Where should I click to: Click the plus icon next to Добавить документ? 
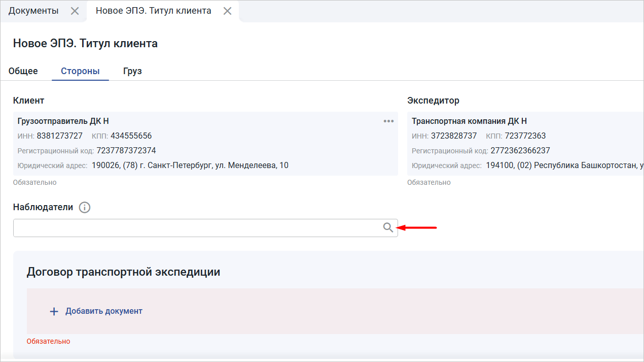coord(54,311)
